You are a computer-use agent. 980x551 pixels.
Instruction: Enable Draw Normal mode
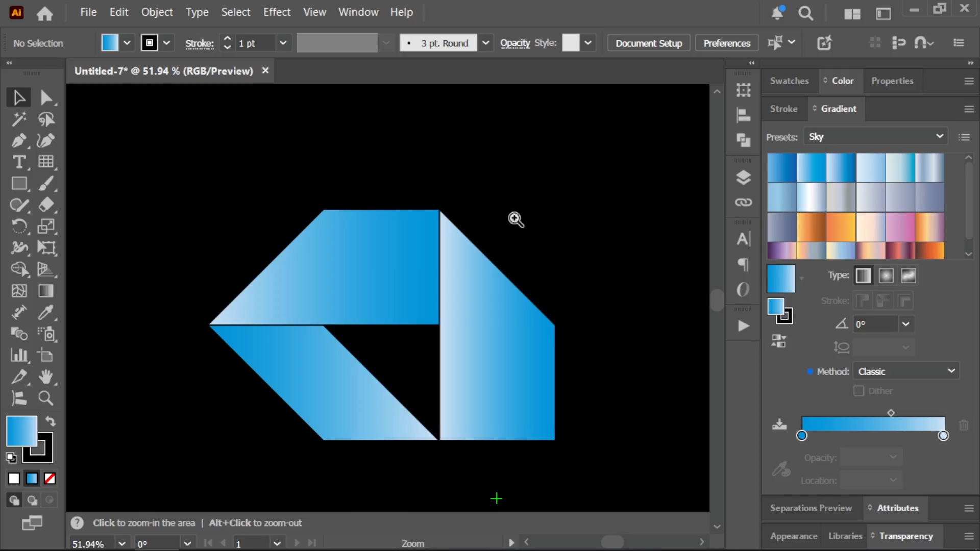pos(14,500)
